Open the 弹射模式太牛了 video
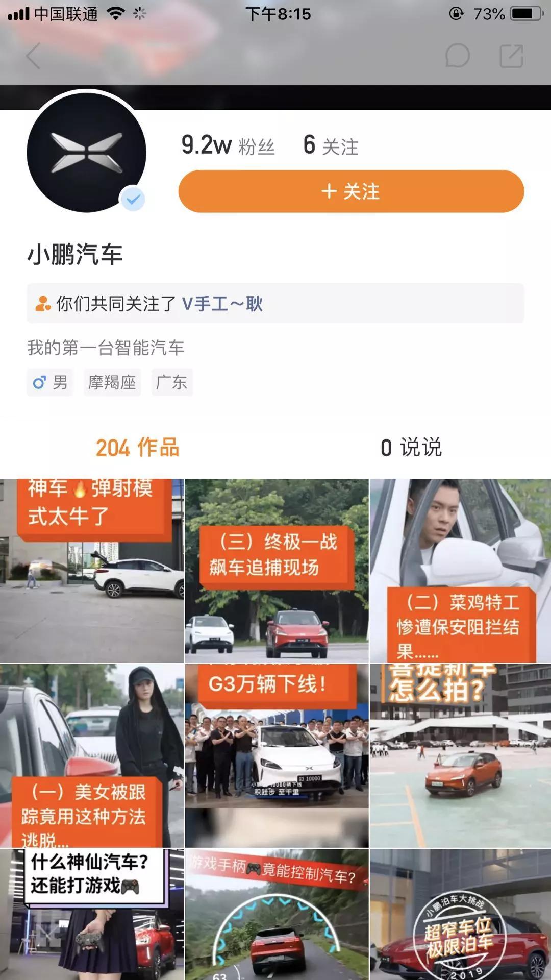This screenshot has height=980, width=551. (x=92, y=571)
